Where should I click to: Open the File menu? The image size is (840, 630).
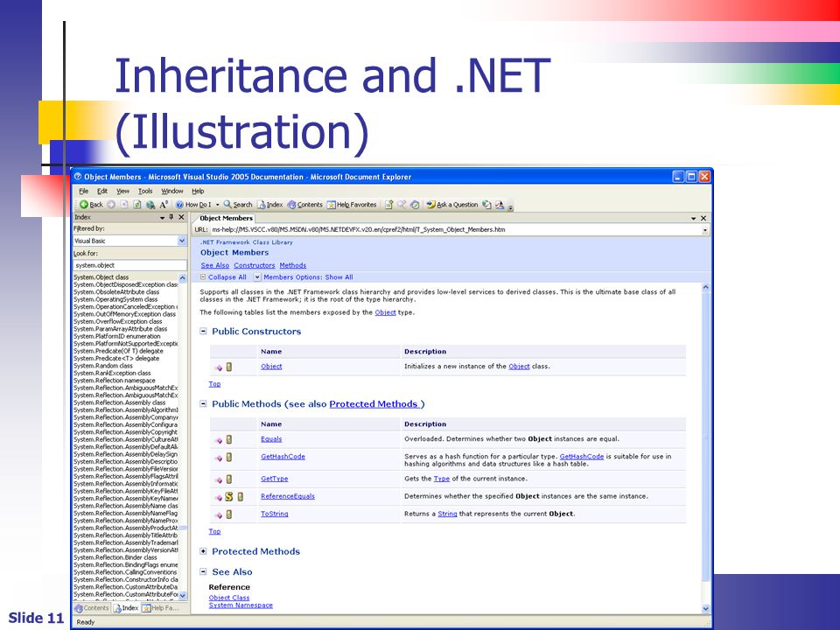point(84,192)
